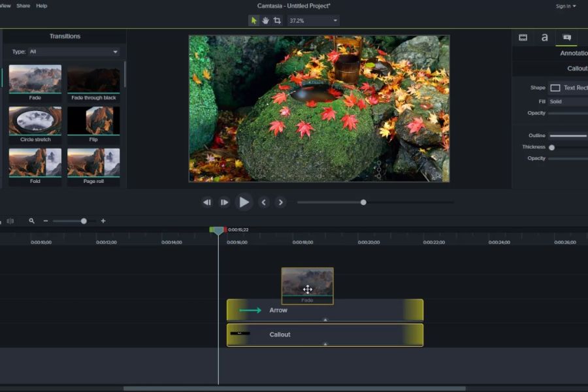Click the 0:00:20;00 ruler mark
The width and height of the screenshot is (588, 392).
coord(368,242)
